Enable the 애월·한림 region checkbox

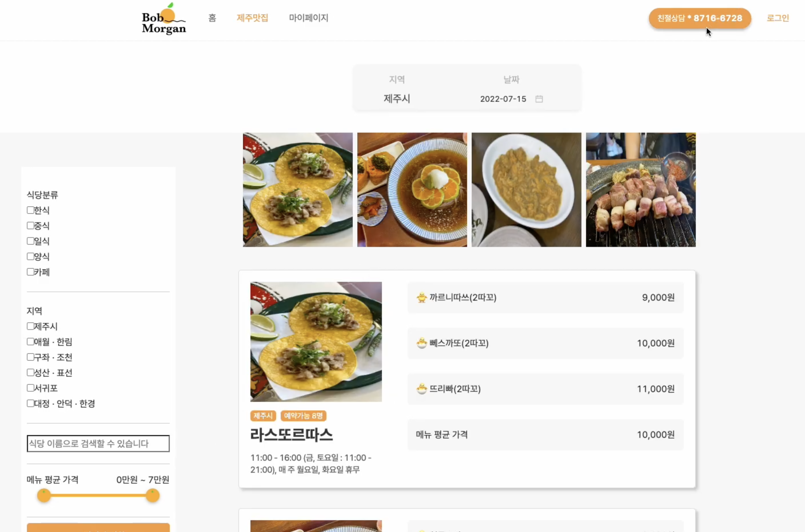point(30,341)
